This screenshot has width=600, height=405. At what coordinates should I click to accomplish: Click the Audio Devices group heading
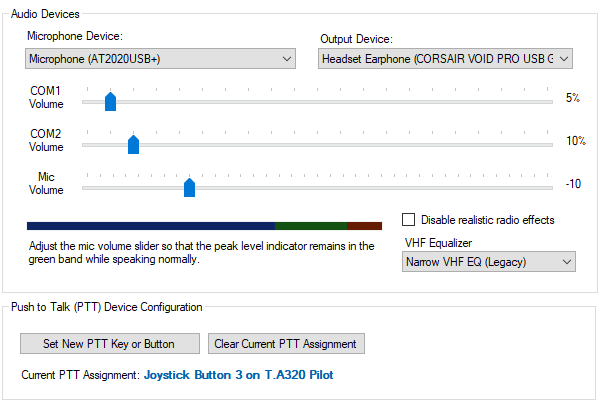click(x=45, y=14)
